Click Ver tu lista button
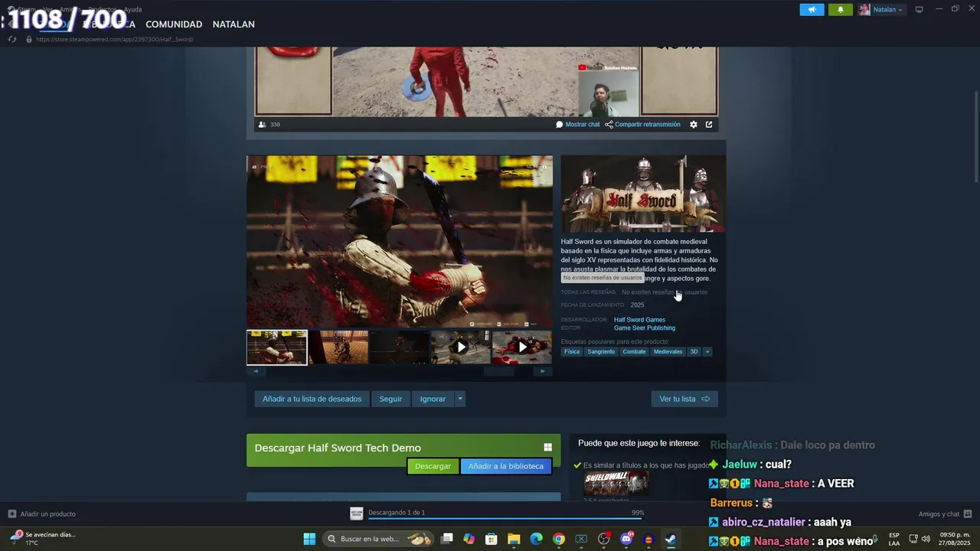 684,399
